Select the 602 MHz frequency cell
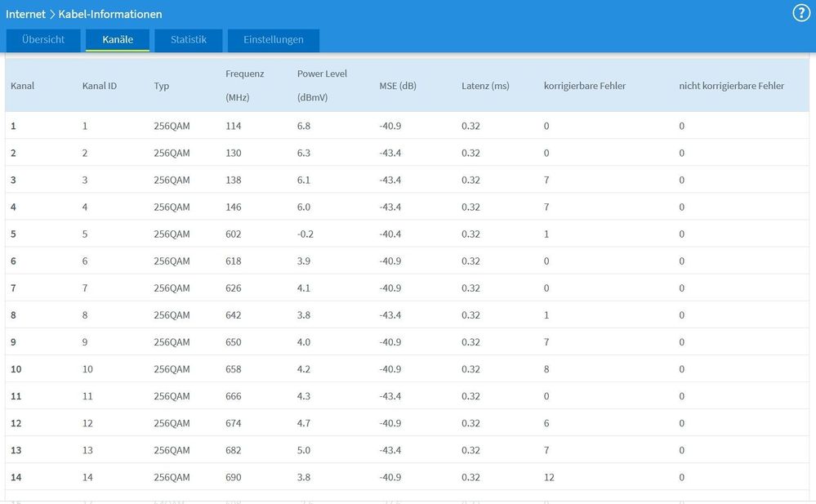Image resolution: width=816 pixels, height=504 pixels. [x=234, y=234]
